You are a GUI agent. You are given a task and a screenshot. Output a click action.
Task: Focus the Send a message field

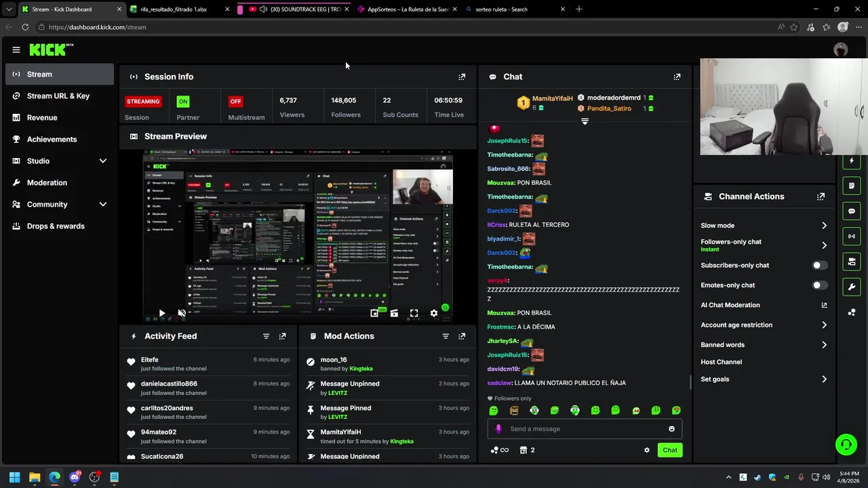[585, 429]
